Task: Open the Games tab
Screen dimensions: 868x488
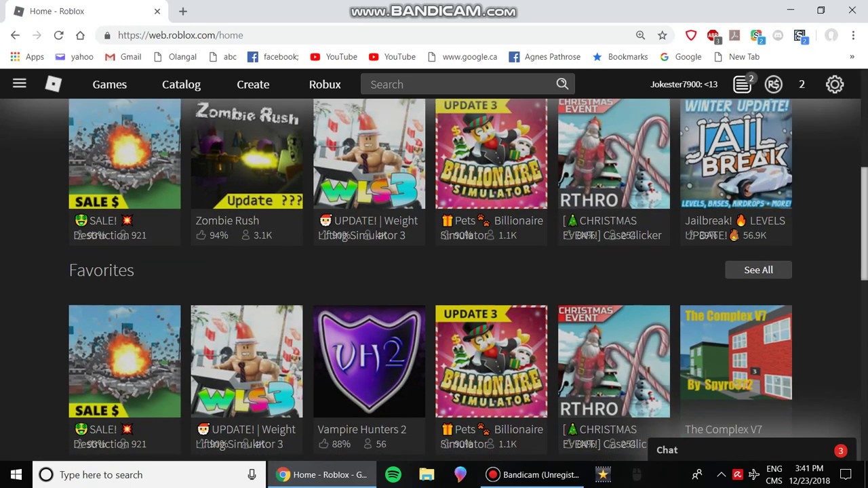Action: tap(110, 84)
